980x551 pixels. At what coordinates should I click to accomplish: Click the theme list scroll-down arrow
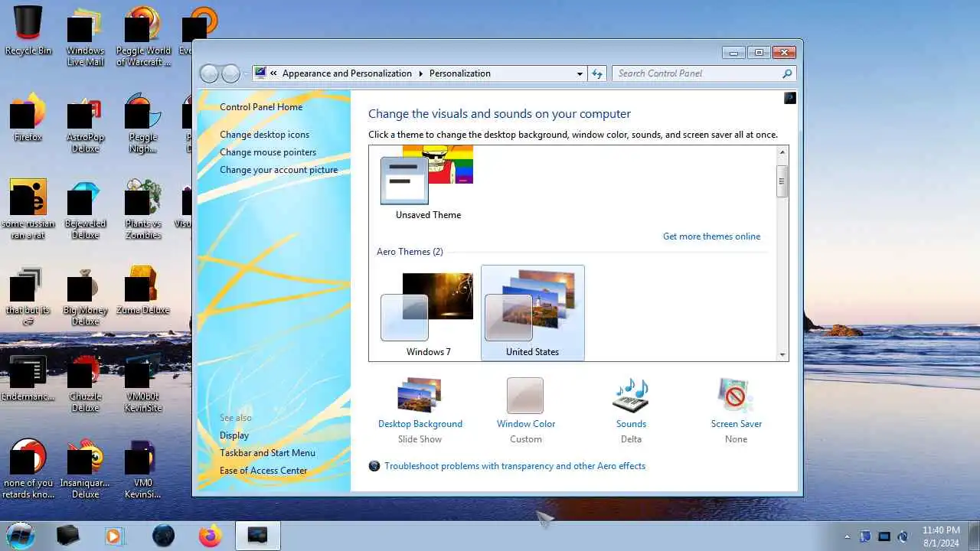782,354
